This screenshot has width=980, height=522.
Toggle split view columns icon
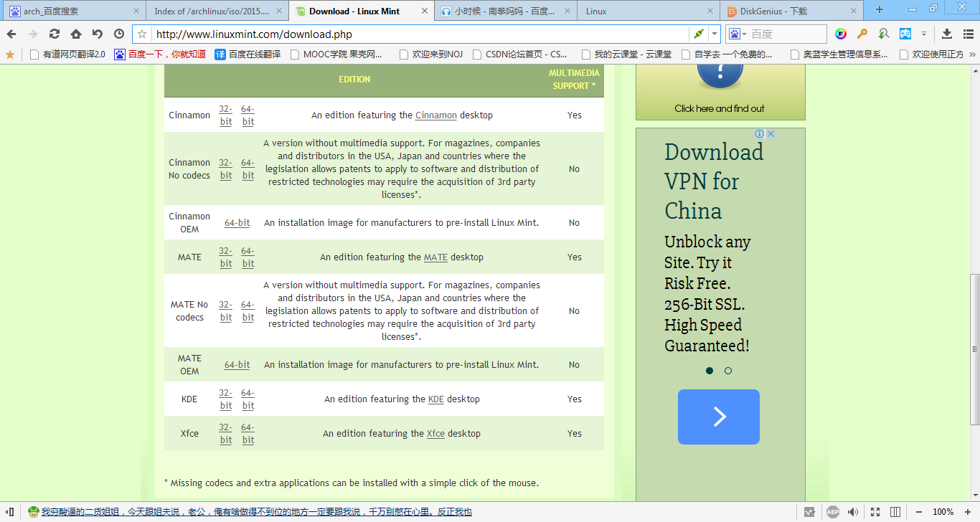(x=895, y=512)
